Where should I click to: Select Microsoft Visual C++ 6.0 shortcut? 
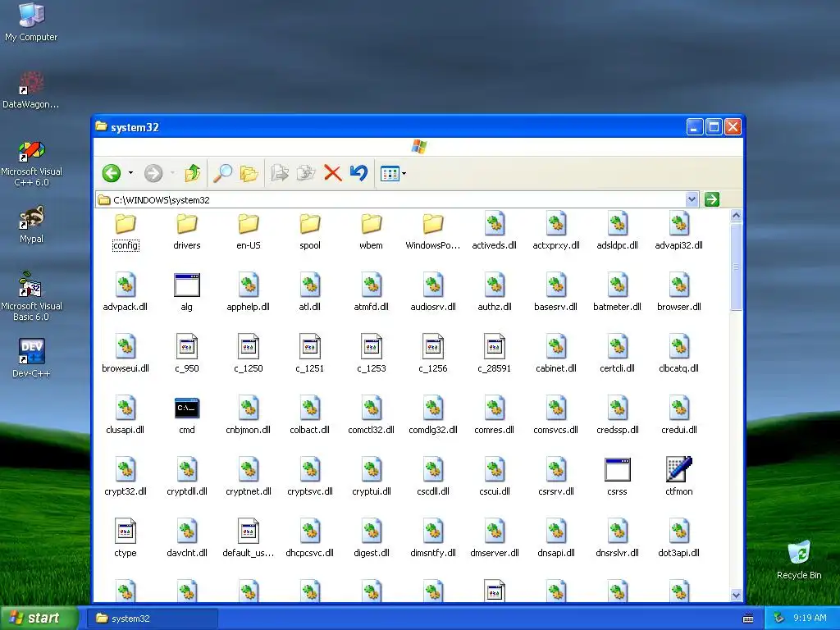31,163
